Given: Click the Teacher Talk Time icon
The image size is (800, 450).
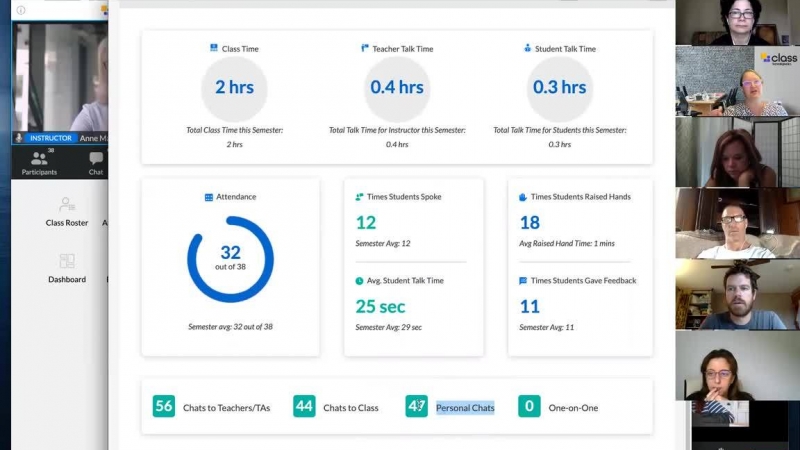Looking at the screenshot, I should [365, 48].
